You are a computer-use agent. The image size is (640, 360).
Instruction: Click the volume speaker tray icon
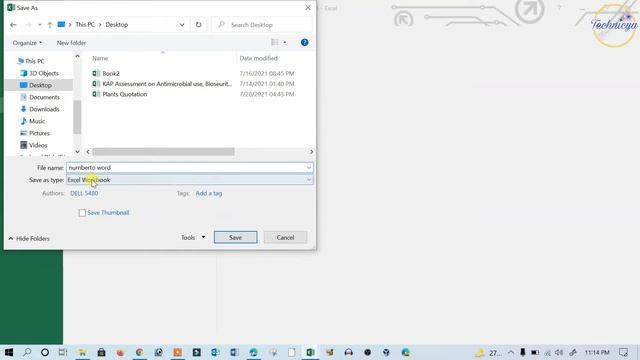559,352
